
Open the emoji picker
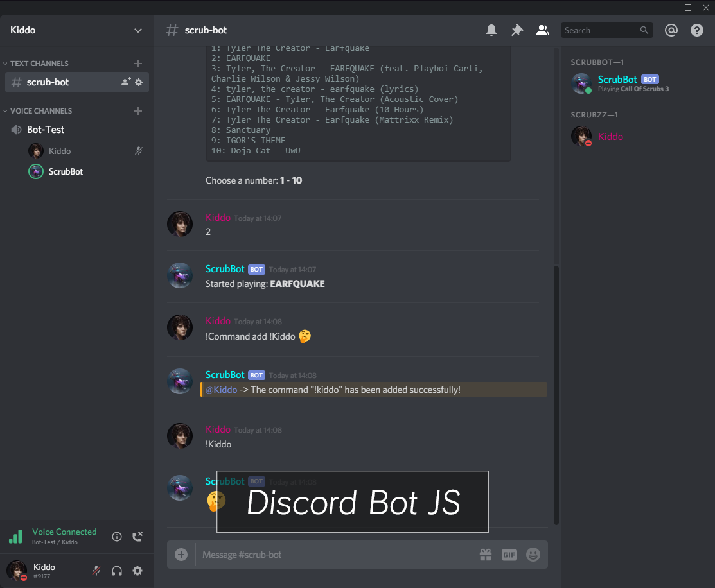(x=533, y=555)
